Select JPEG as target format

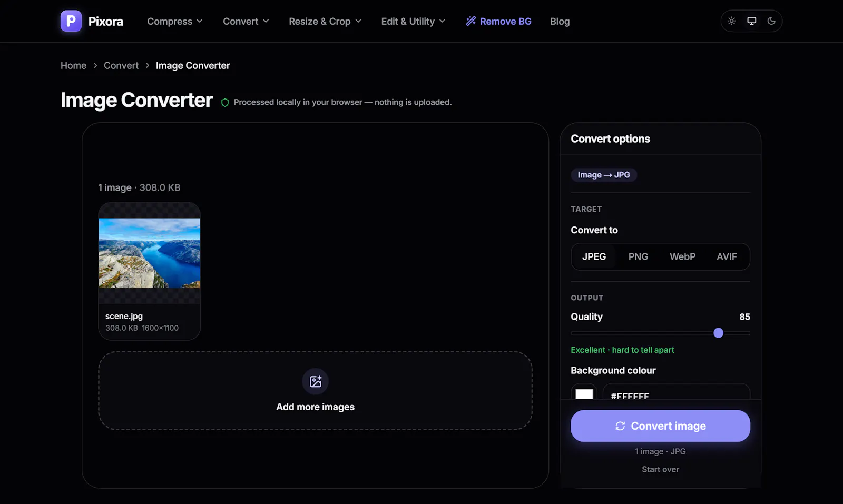tap(594, 256)
